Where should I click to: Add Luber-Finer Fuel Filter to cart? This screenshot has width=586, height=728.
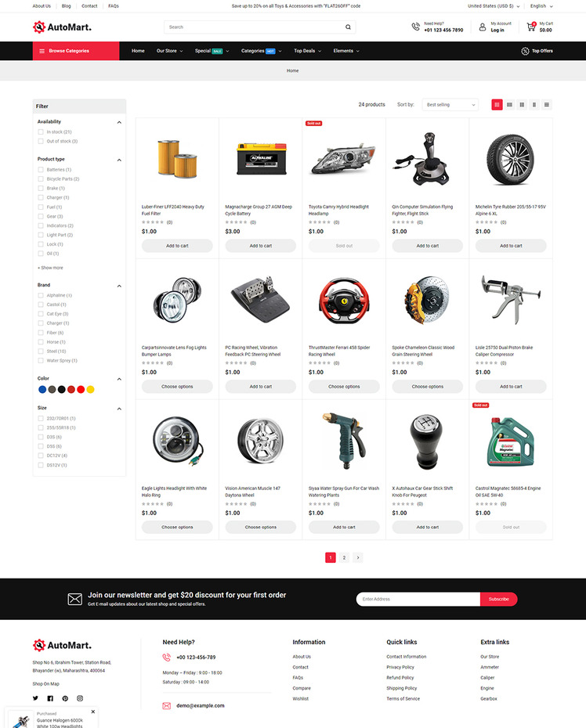pos(177,246)
